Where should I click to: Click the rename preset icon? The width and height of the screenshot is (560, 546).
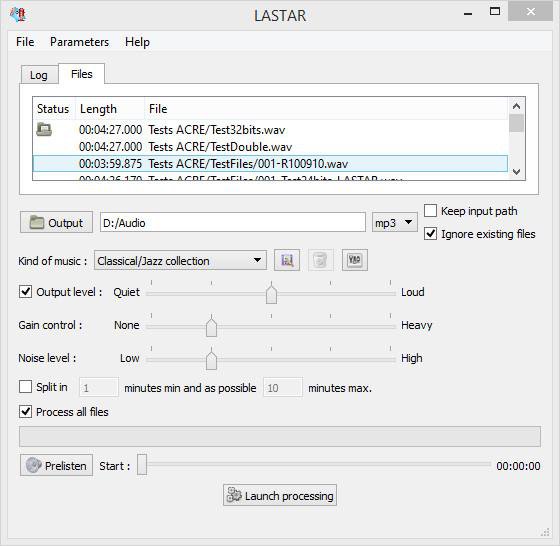tap(354, 260)
